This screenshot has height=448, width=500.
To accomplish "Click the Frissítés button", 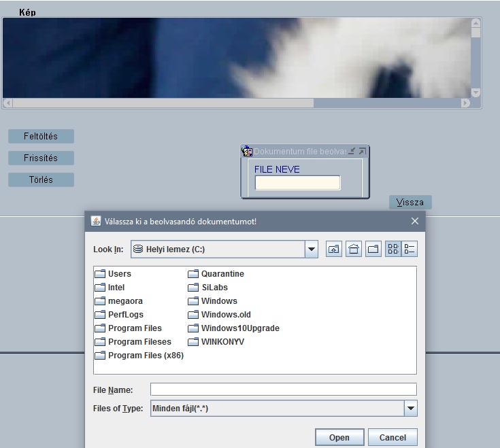I will pyautogui.click(x=41, y=158).
